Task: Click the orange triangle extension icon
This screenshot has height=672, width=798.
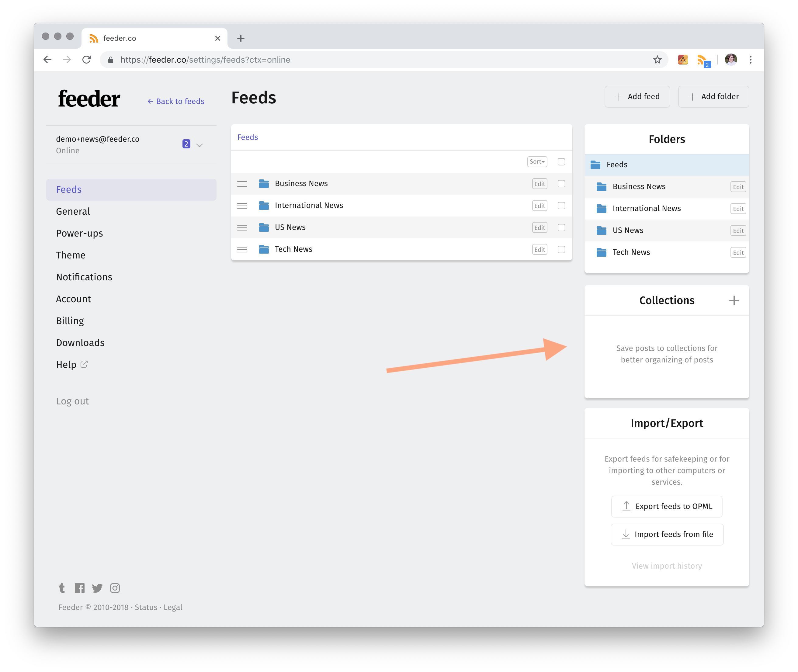Action: coord(682,59)
